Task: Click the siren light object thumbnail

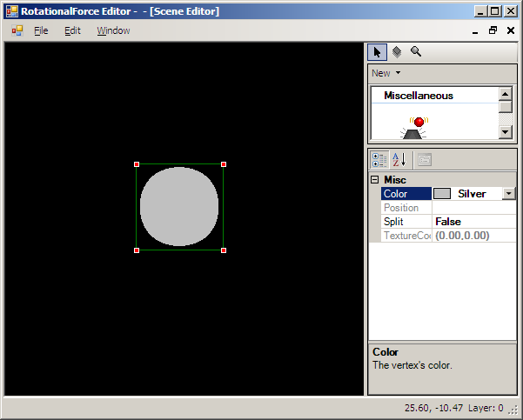Action: (x=419, y=128)
